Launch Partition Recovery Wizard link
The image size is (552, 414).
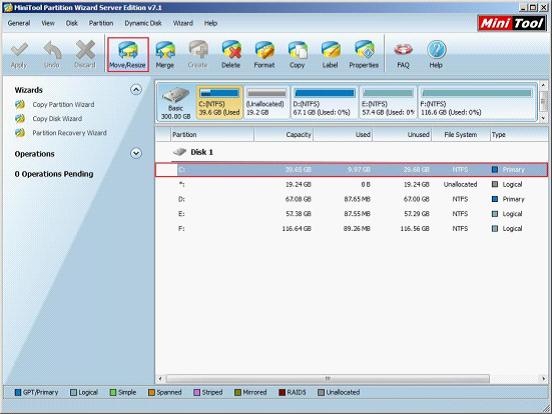(x=69, y=133)
